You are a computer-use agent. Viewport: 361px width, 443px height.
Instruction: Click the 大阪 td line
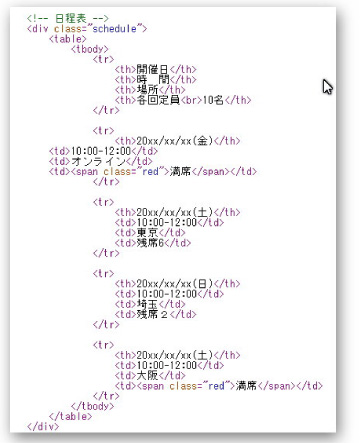(150, 375)
